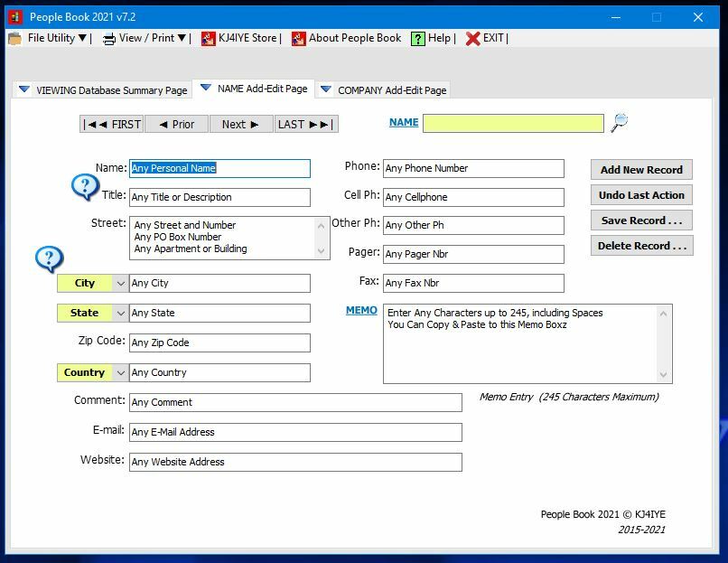Screen dimensions: 728x563
Task: Click the Zip Code field
Action: pos(219,342)
